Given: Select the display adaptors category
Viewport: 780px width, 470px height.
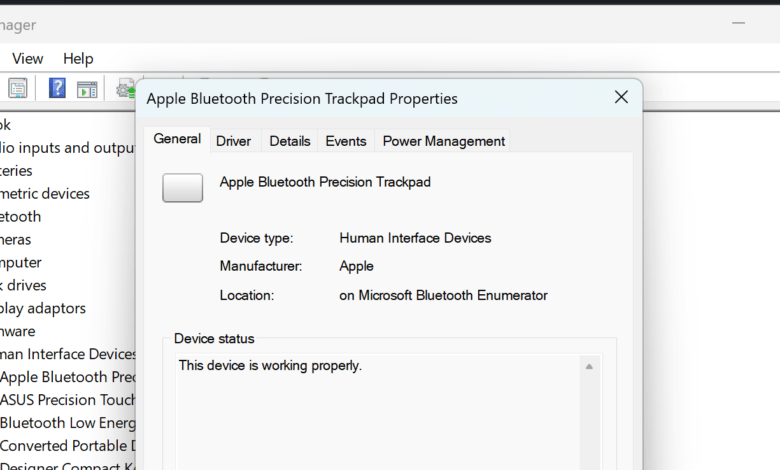Looking at the screenshot, I should click(43, 308).
